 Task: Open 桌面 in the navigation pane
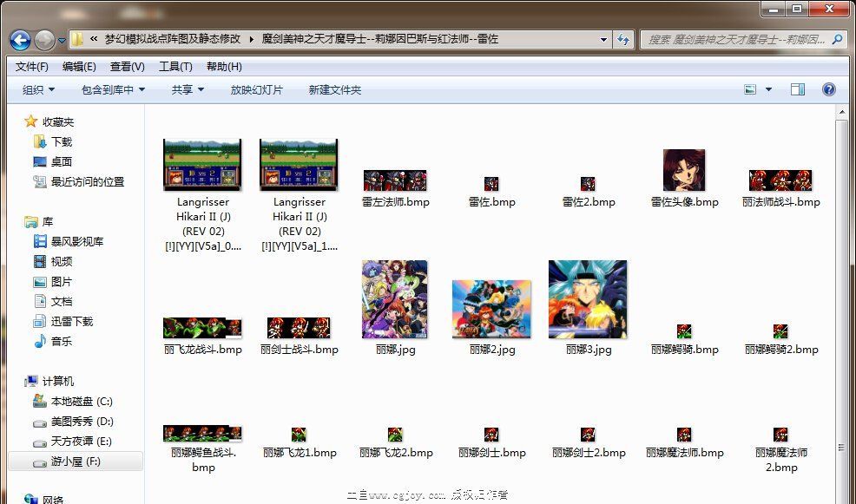pos(52,161)
